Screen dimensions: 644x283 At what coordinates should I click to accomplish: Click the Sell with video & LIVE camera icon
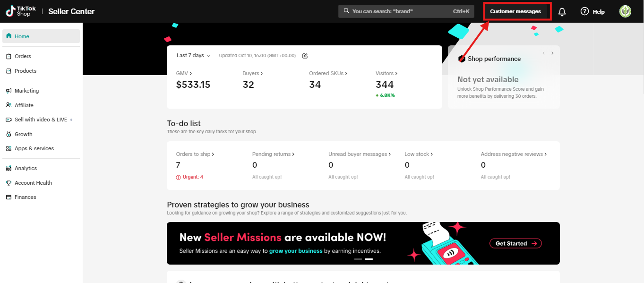pyautogui.click(x=9, y=120)
